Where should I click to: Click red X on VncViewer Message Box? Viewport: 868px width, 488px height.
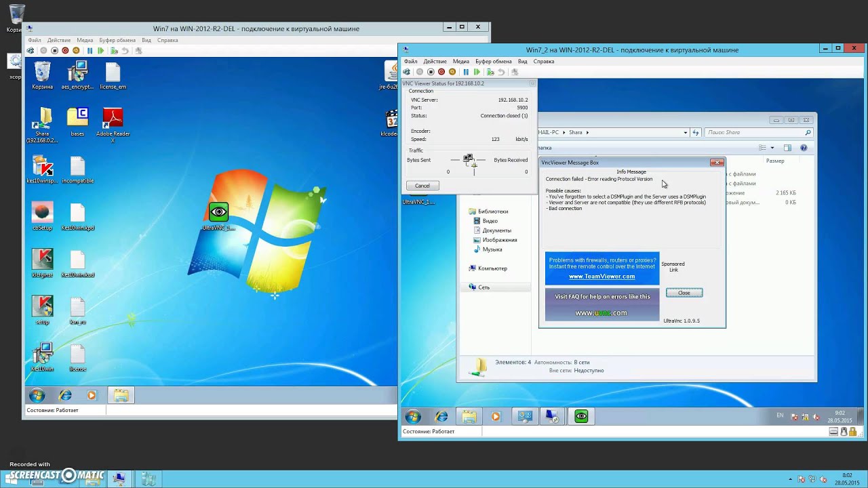pos(717,163)
